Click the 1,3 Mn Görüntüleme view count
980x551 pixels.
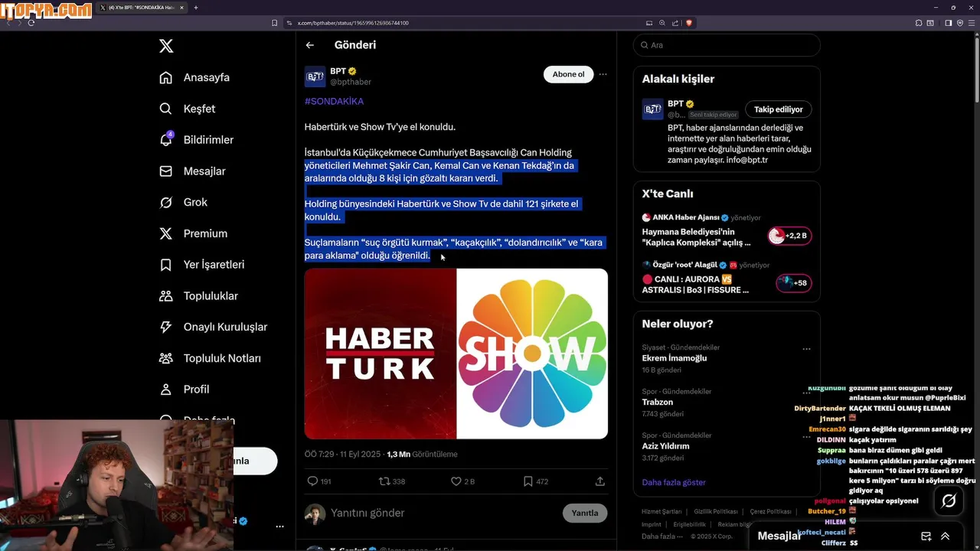[x=422, y=454]
